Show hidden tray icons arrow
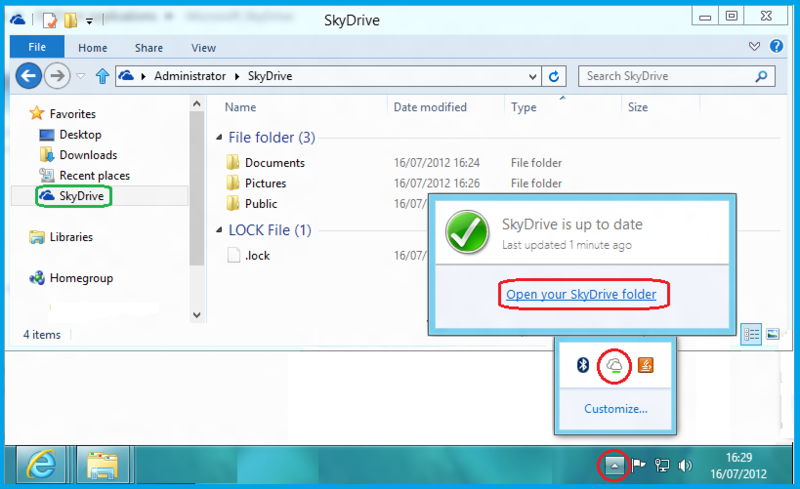Image resolution: width=800 pixels, height=489 pixels. [614, 465]
